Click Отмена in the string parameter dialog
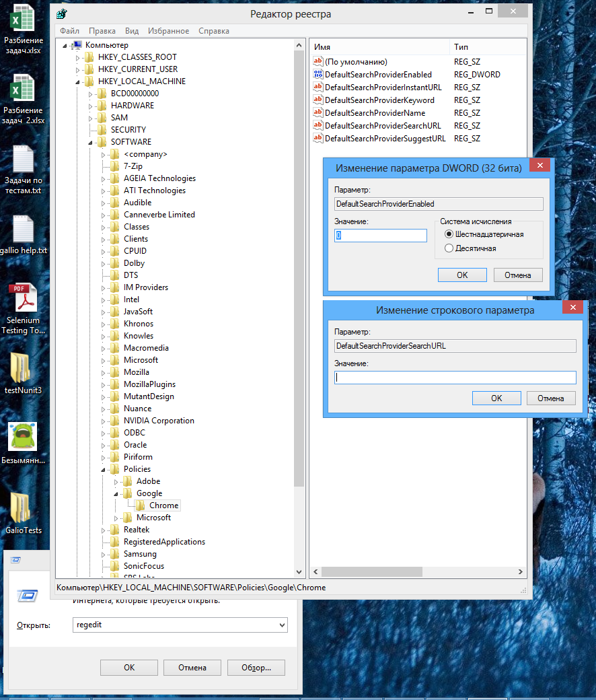Viewport: 596px width, 700px height. (x=550, y=398)
